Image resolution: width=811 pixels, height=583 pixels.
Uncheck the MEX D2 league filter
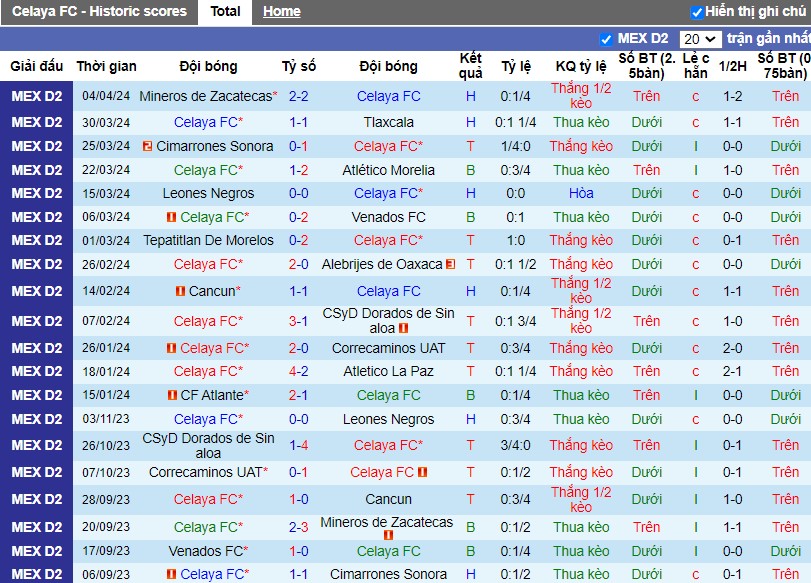tap(606, 39)
